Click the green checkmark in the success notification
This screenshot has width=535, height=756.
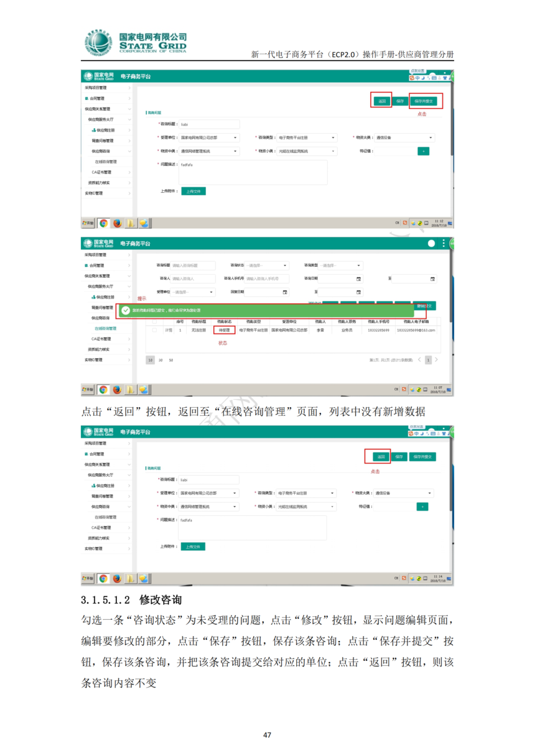(x=126, y=310)
